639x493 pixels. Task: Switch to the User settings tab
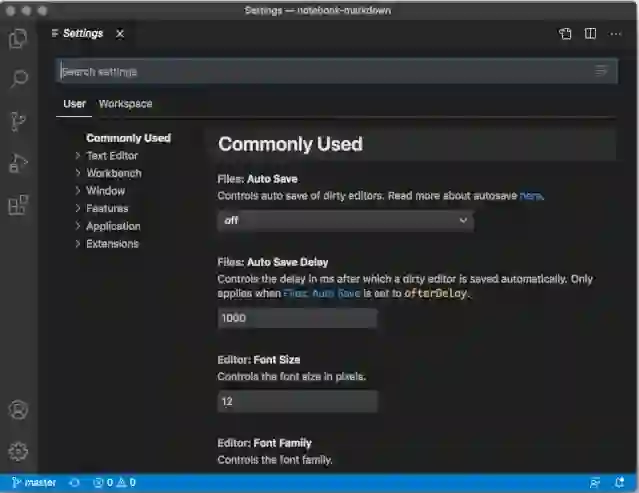[74, 104]
